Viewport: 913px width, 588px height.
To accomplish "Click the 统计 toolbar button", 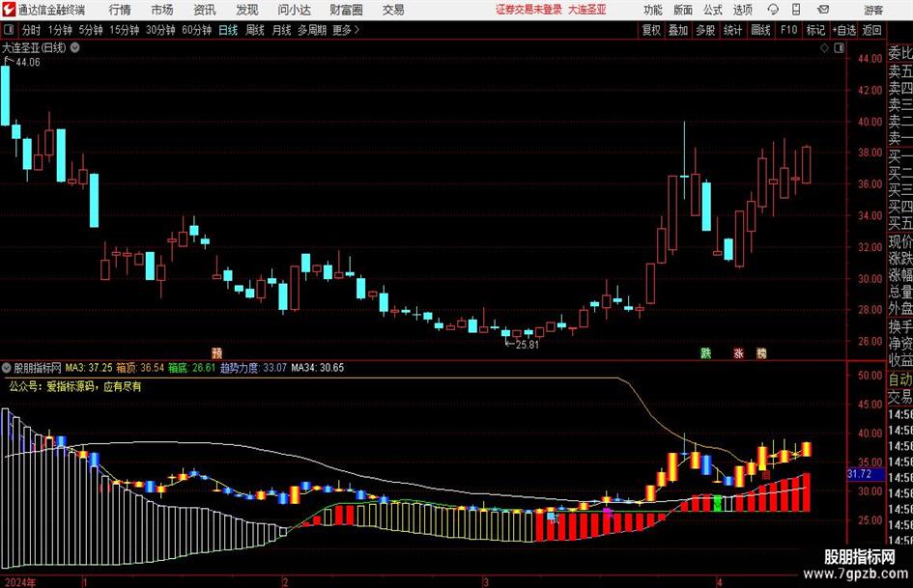I will [x=732, y=30].
